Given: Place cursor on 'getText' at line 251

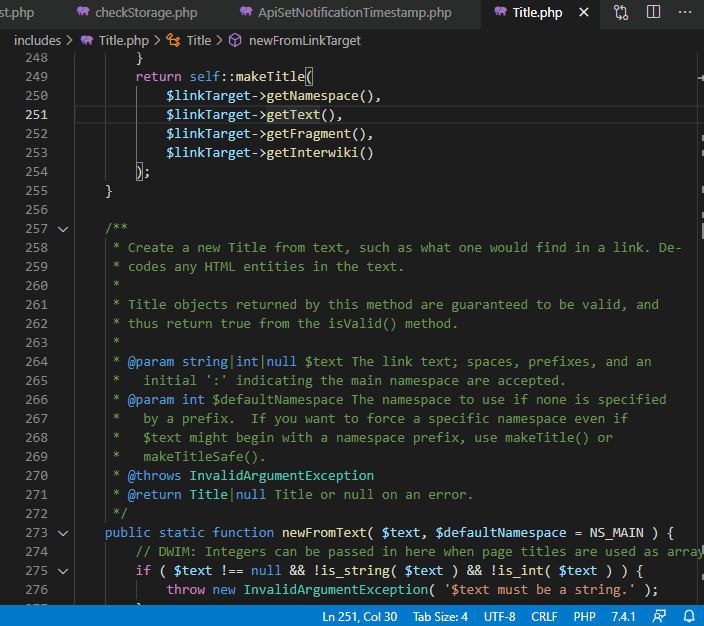Looking at the screenshot, I should (x=293, y=115).
